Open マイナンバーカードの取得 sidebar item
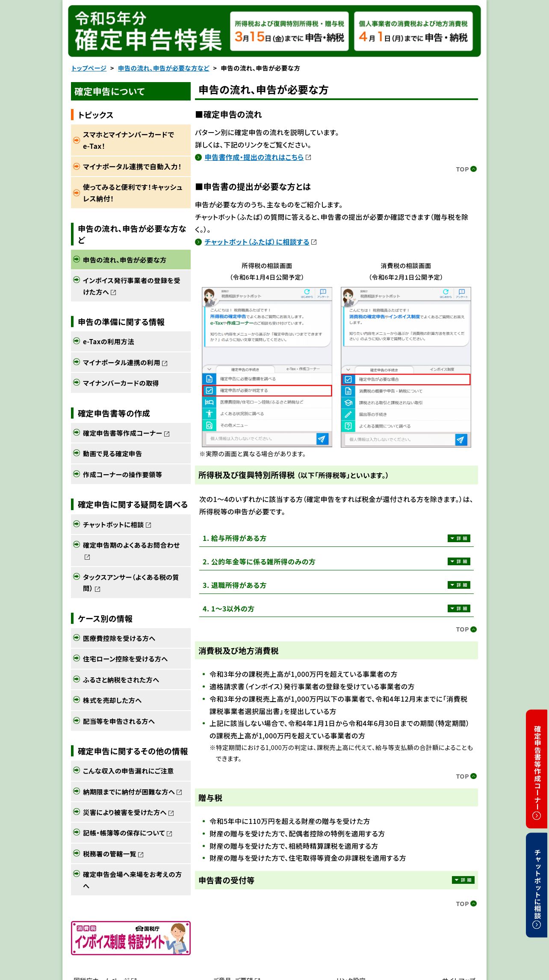 (131, 383)
